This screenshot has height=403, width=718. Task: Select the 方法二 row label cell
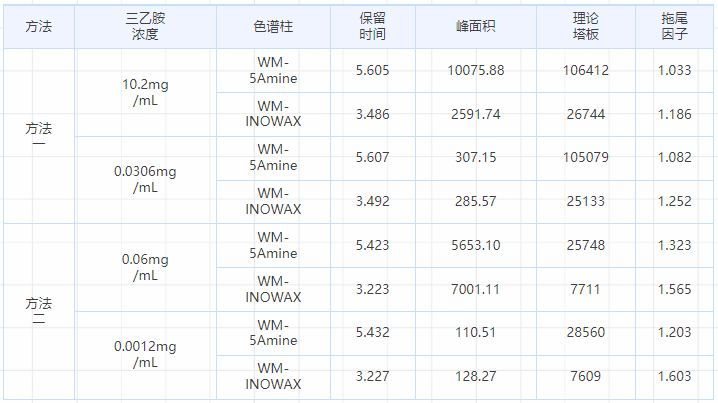[x=38, y=310]
